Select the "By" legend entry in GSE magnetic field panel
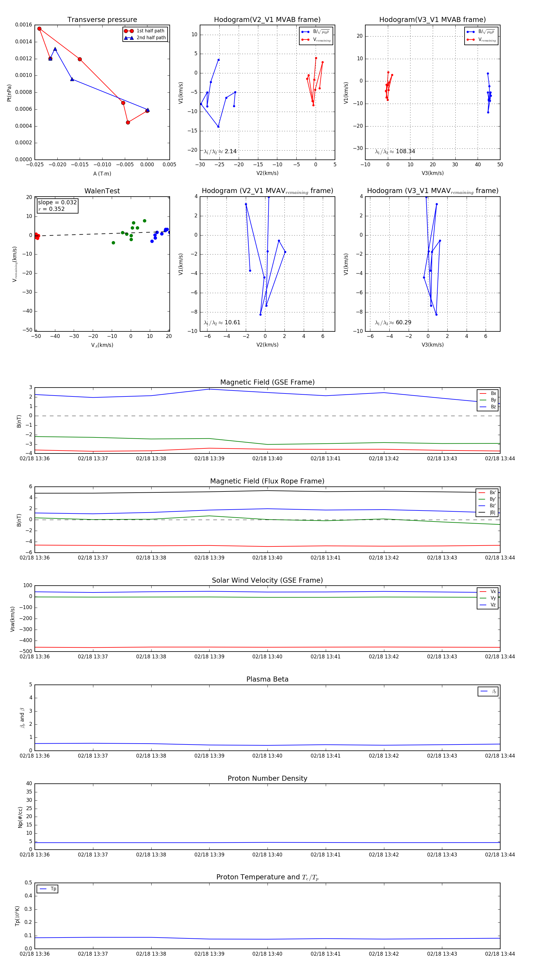The height and width of the screenshot is (980, 535). [x=488, y=400]
